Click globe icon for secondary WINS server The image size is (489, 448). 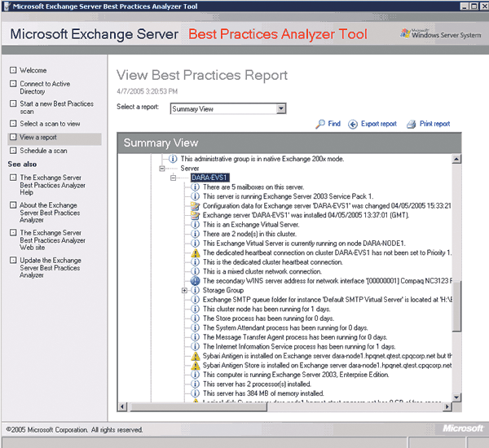[x=196, y=281]
